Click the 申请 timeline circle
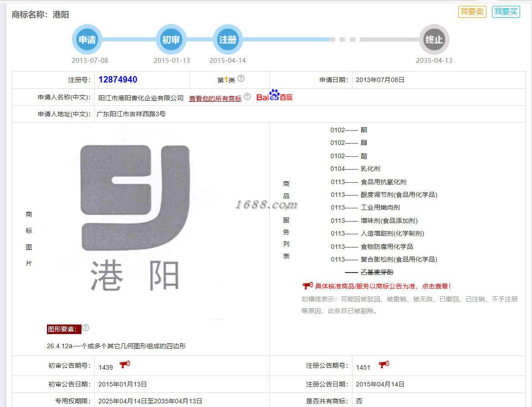The image size is (532, 407). 87,40
